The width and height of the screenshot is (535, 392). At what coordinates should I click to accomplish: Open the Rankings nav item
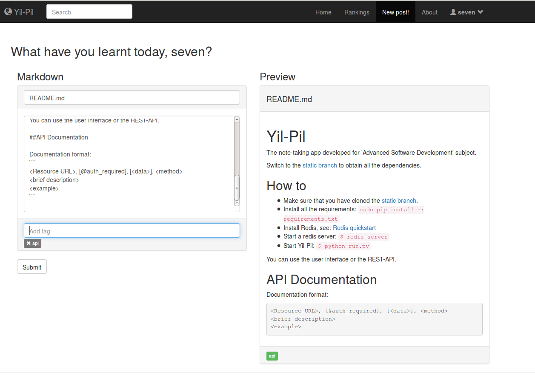[x=357, y=12]
